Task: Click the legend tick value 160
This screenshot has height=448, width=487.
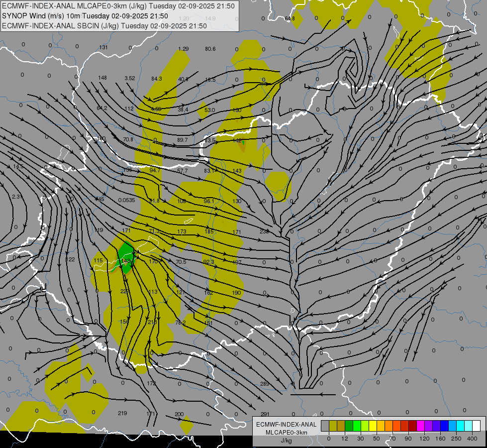Action: pos(440,439)
